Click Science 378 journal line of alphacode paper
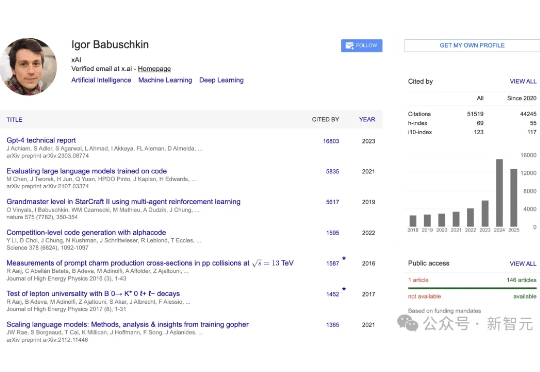 click(48, 248)
